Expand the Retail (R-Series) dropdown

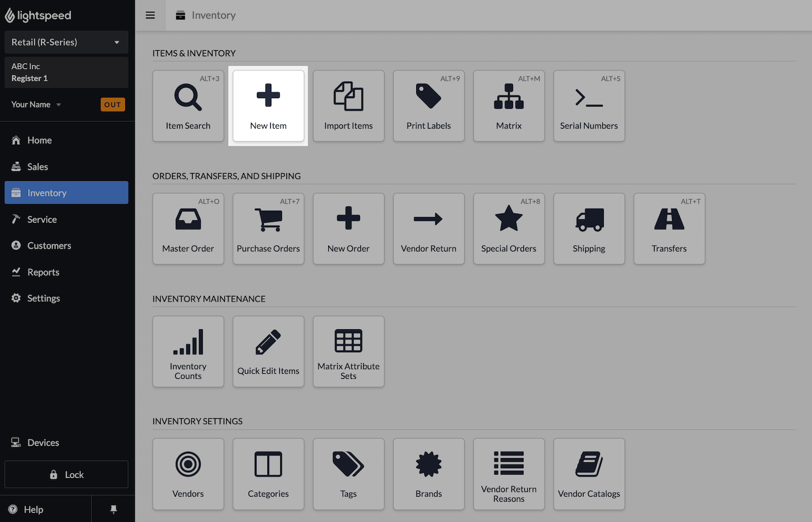click(x=66, y=42)
